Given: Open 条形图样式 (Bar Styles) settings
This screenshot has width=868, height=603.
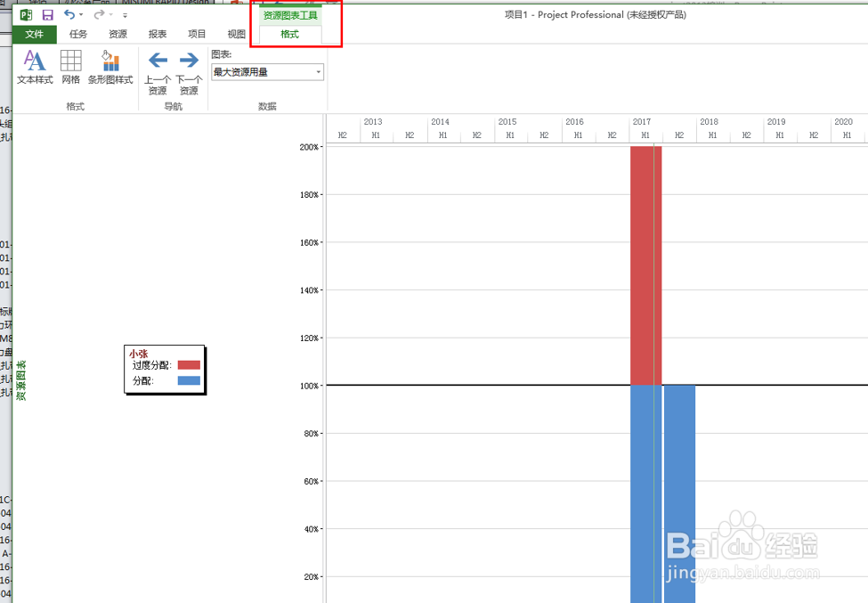Looking at the screenshot, I should click(x=110, y=68).
